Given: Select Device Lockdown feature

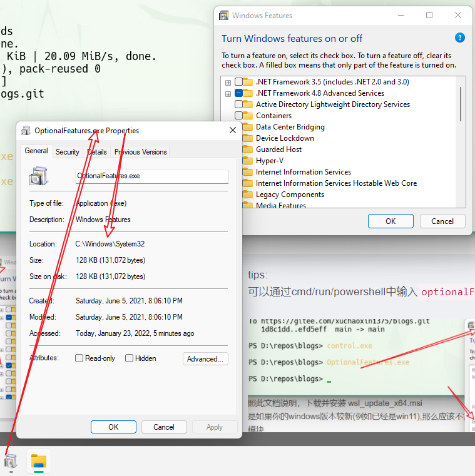Looking at the screenshot, I should pos(285,138).
